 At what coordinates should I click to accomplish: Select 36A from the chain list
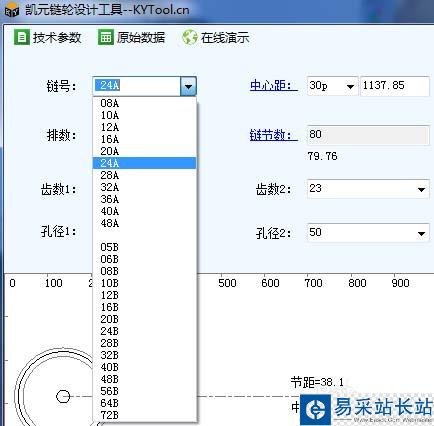point(144,199)
